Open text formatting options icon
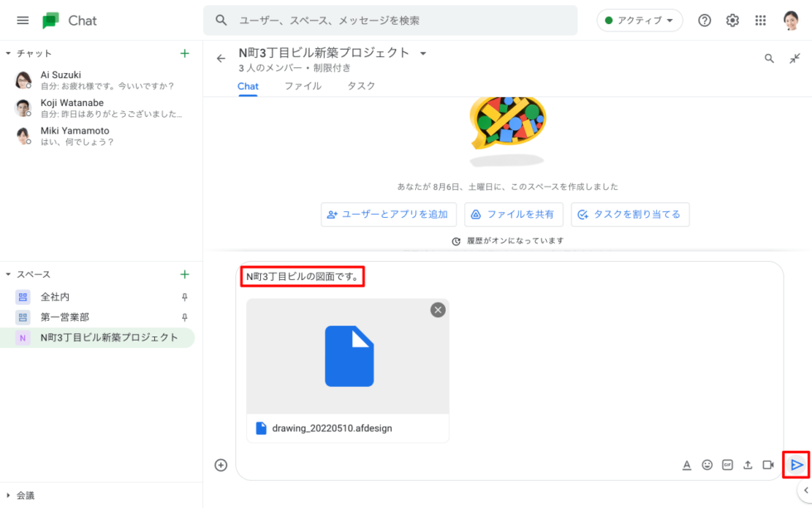The width and height of the screenshot is (812, 508). click(x=687, y=465)
